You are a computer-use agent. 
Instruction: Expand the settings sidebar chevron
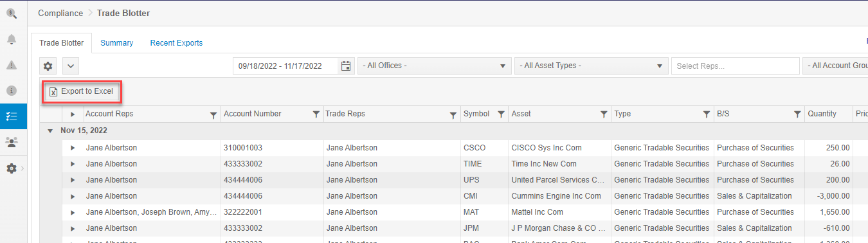23,168
